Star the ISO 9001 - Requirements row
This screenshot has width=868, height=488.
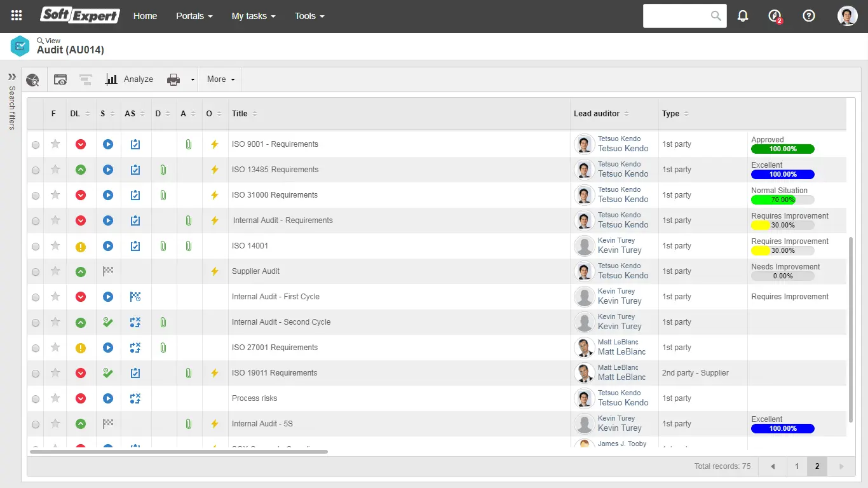click(55, 144)
